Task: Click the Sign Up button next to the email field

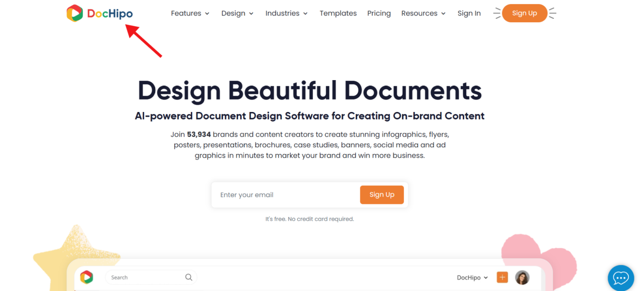Action: click(382, 195)
